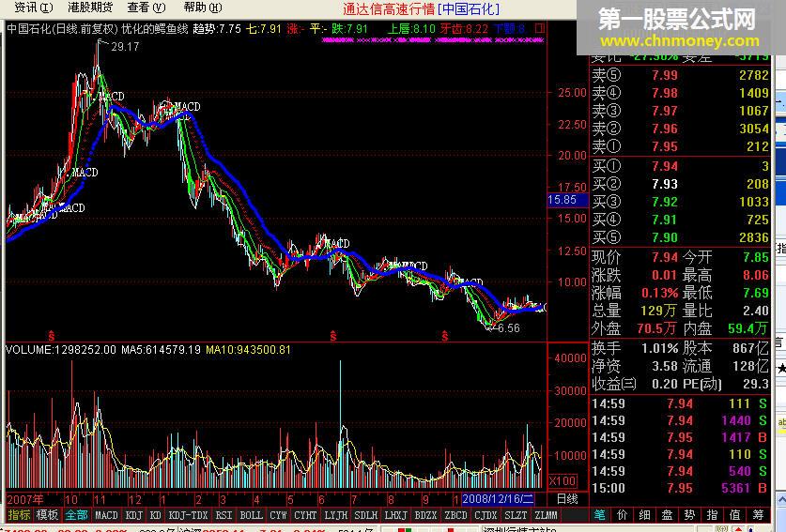Click the 卖② price 7.96
786x532 pixels.
point(665,129)
